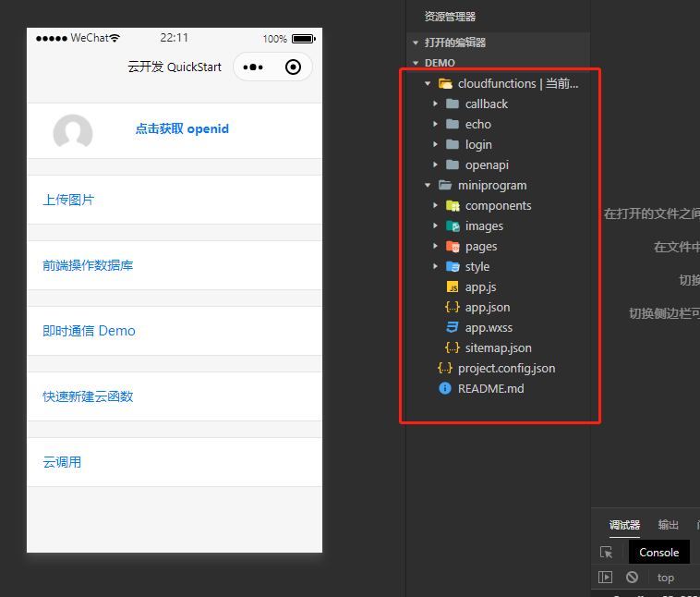Click the app.wxss stylesheet file icon
700x597 pixels.
[x=453, y=328]
